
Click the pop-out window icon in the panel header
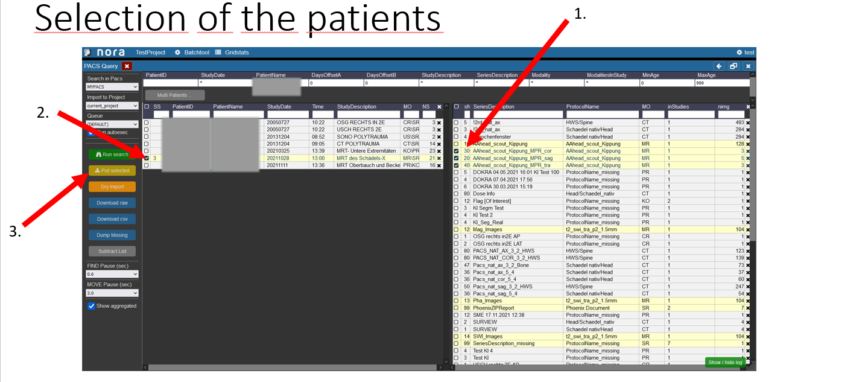point(733,66)
